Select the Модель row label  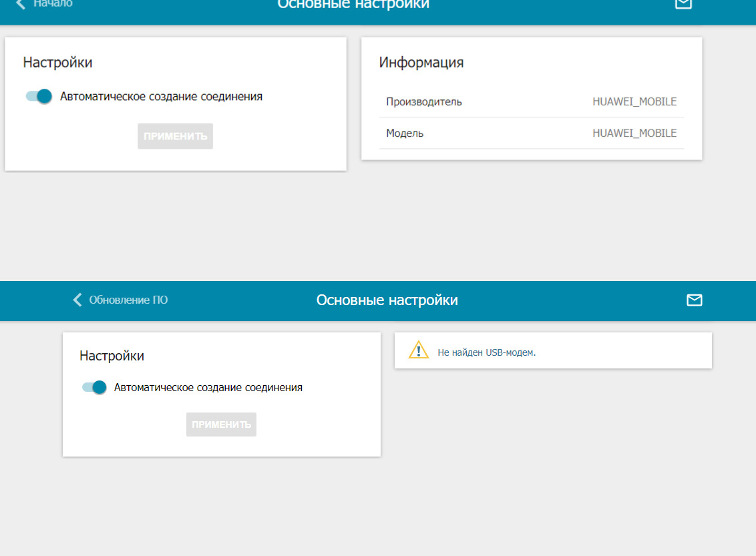(405, 133)
